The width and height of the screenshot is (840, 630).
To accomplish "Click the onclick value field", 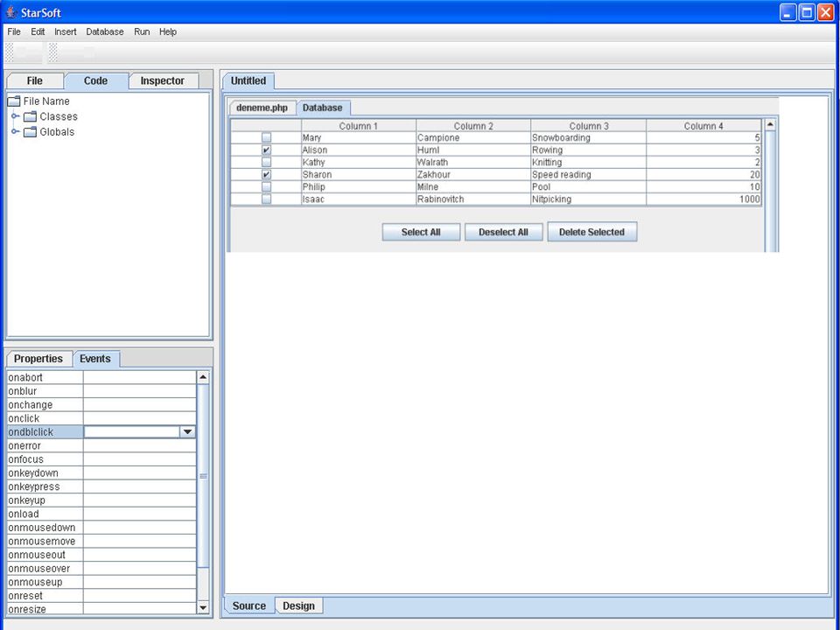I will (140, 418).
